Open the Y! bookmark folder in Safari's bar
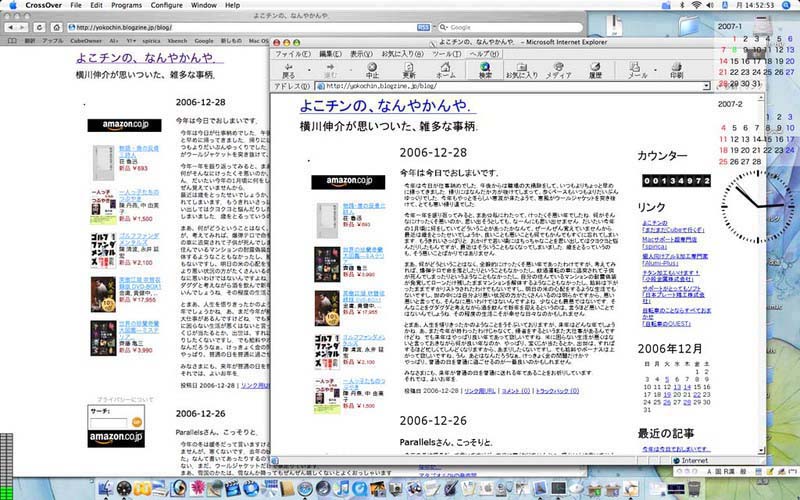 (x=131, y=41)
